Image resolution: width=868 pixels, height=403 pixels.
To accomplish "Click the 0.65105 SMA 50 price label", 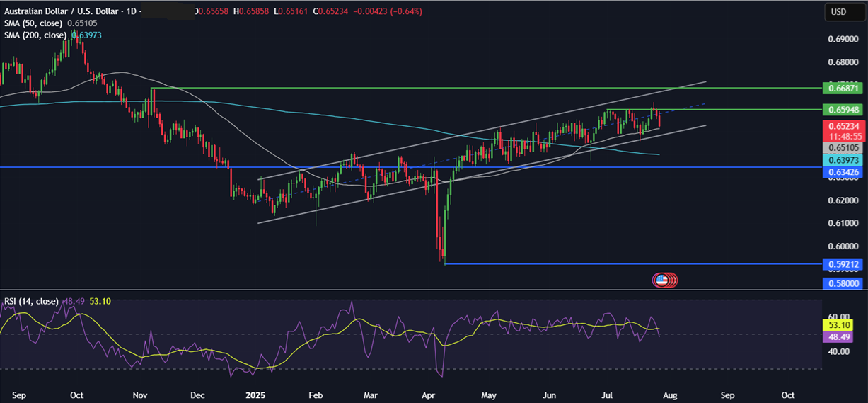I will pos(843,148).
